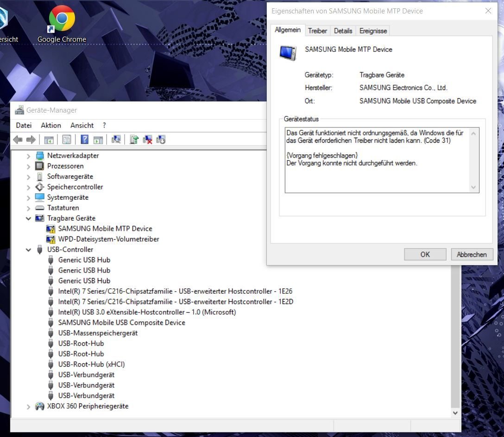Click the Abbrechen button
Screen dimensions: 504x437
click(x=472, y=254)
